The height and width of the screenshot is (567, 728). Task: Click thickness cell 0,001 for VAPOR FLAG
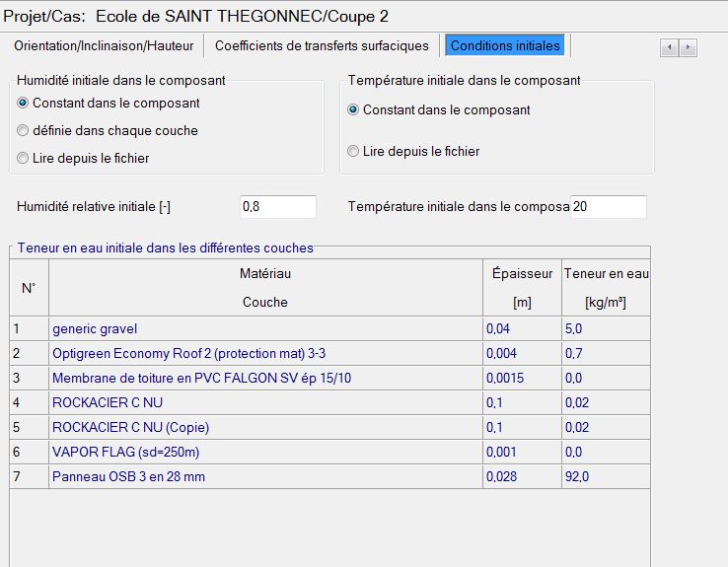(522, 452)
